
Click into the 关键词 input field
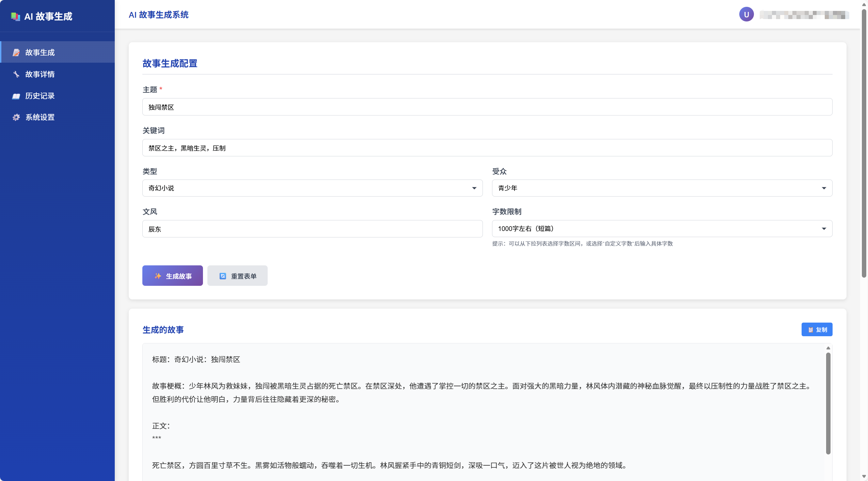(487, 148)
